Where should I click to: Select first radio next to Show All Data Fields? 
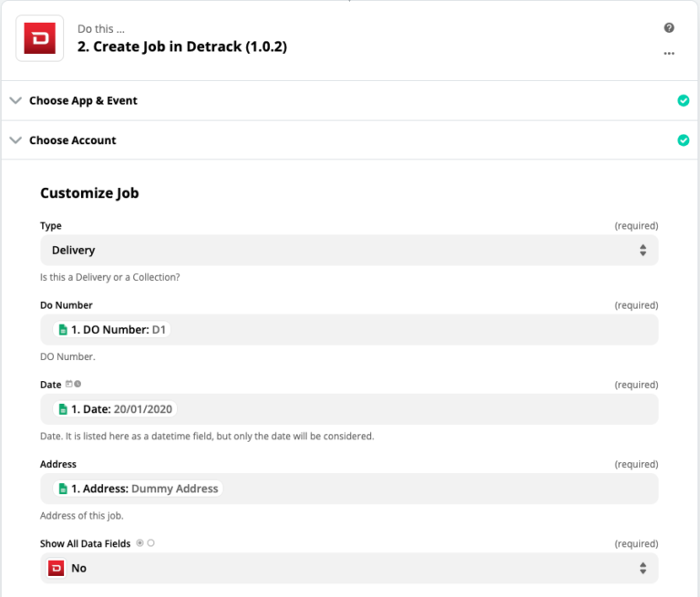139,543
